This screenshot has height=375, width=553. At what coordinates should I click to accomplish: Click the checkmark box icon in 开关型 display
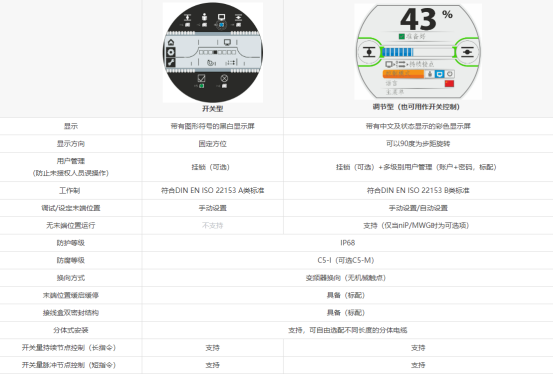point(201,78)
